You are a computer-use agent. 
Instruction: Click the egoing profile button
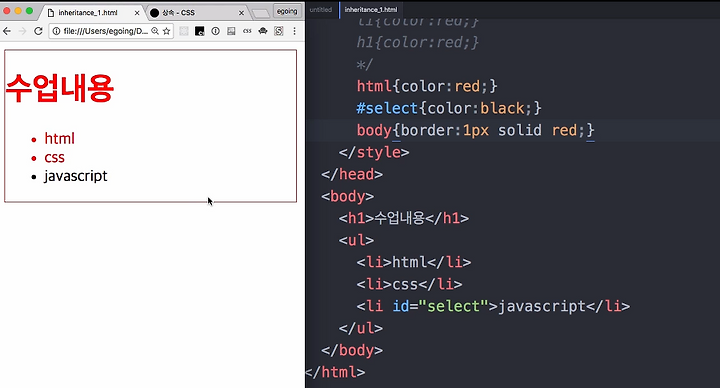coord(287,11)
